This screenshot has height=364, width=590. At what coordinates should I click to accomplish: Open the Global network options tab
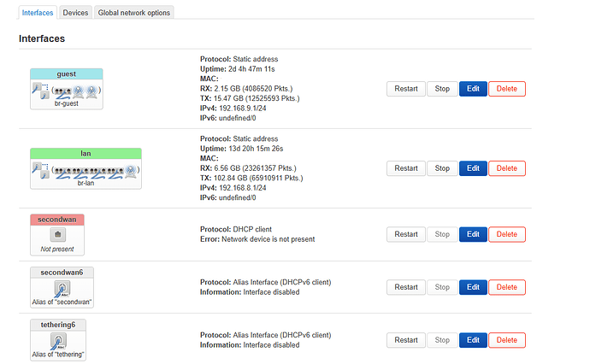coord(134,12)
